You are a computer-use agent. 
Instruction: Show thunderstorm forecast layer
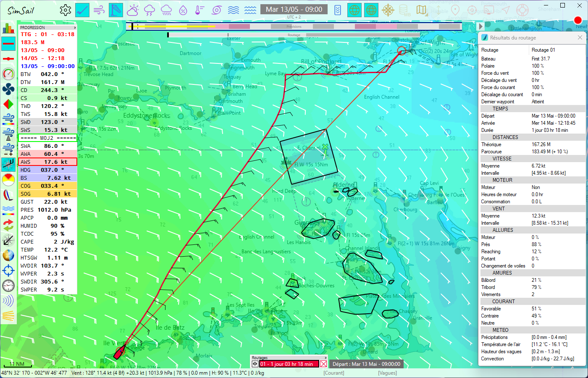point(150,10)
